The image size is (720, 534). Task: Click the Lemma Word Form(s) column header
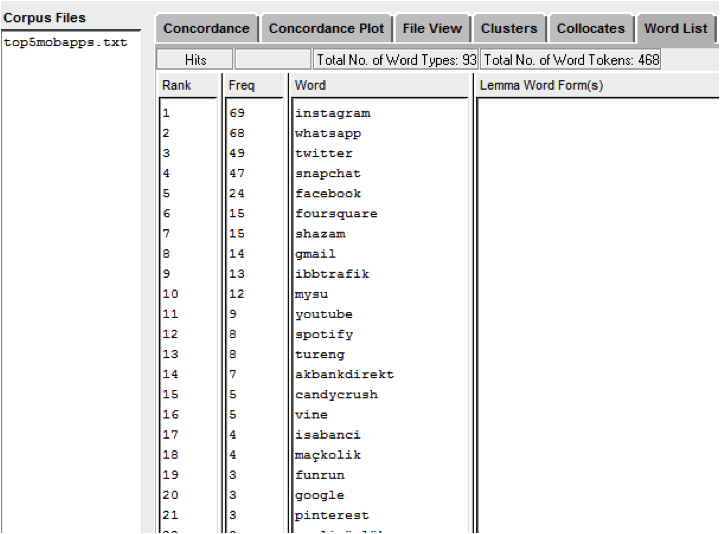tap(597, 86)
